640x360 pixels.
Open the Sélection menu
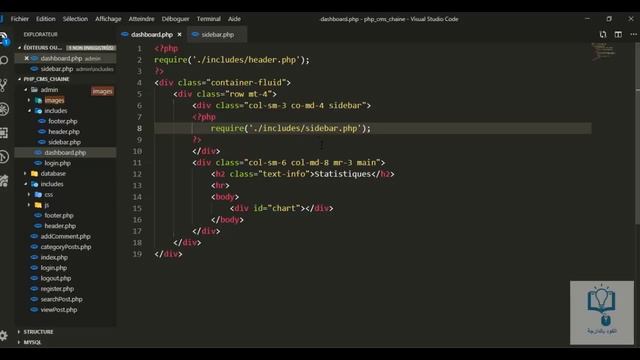click(75, 19)
